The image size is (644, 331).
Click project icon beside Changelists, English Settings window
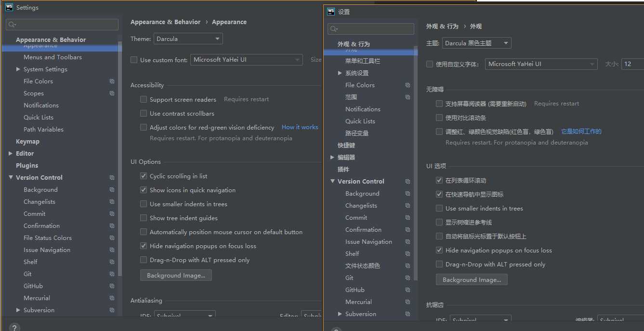[112, 202]
